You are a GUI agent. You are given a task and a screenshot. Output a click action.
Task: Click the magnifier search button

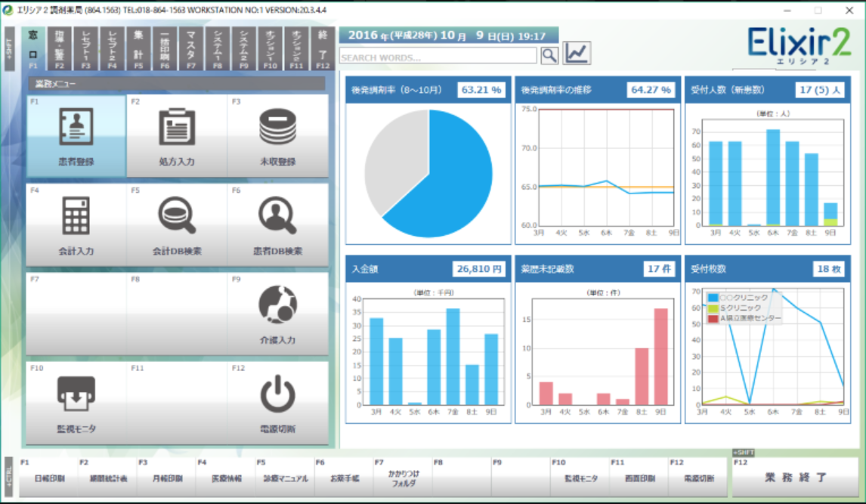tap(549, 55)
